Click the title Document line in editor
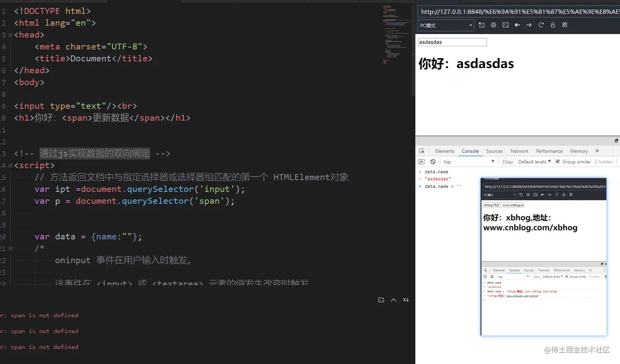620x364 pixels. tap(93, 59)
